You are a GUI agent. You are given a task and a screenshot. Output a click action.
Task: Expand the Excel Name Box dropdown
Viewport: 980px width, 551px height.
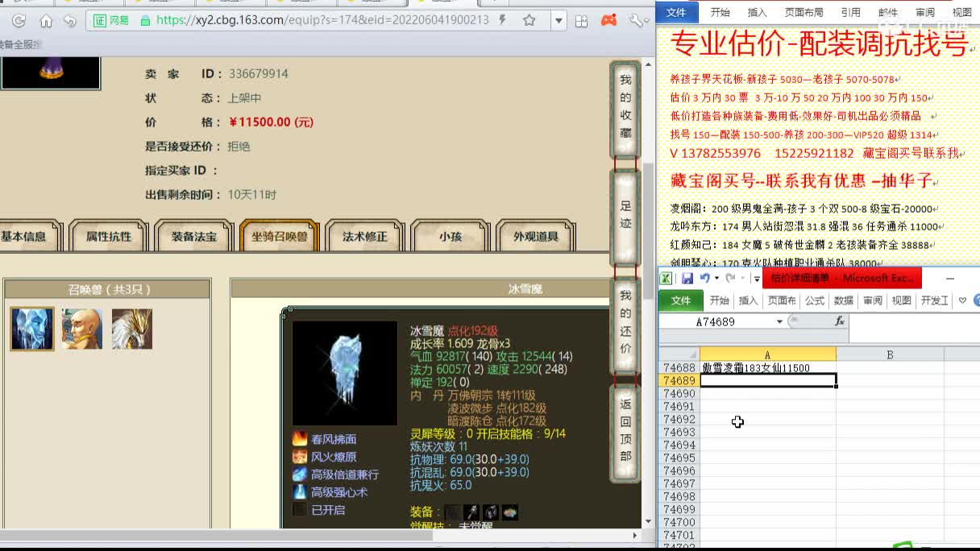click(x=779, y=321)
